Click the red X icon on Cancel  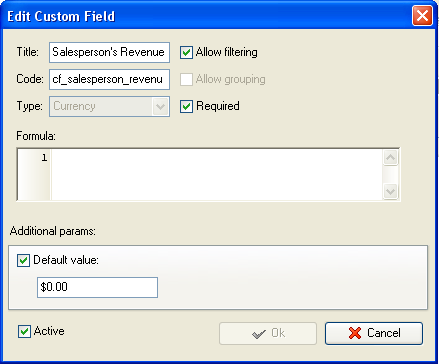tap(355, 333)
